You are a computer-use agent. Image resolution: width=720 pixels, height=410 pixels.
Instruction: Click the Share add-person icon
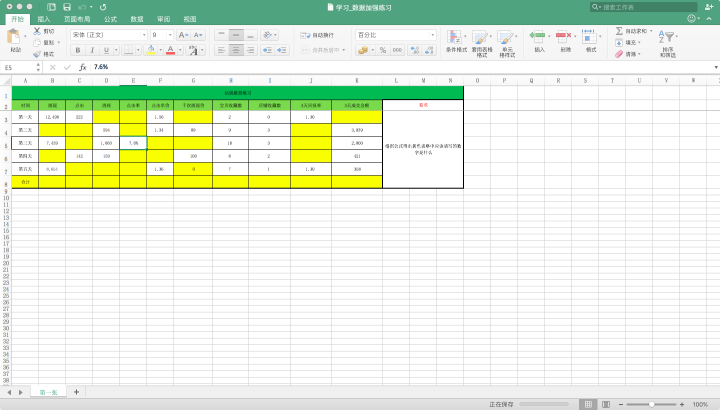[x=709, y=7]
